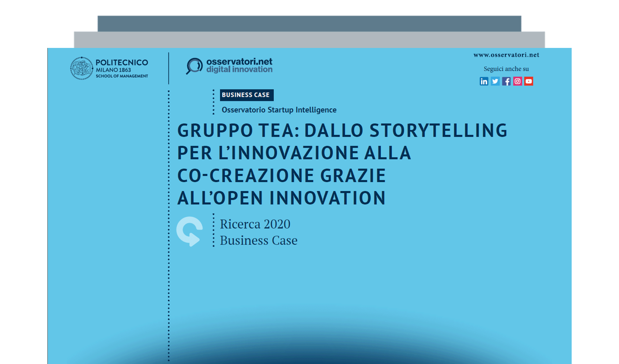Click the Twitter bird icon
This screenshot has width=619, height=364.
495,81
